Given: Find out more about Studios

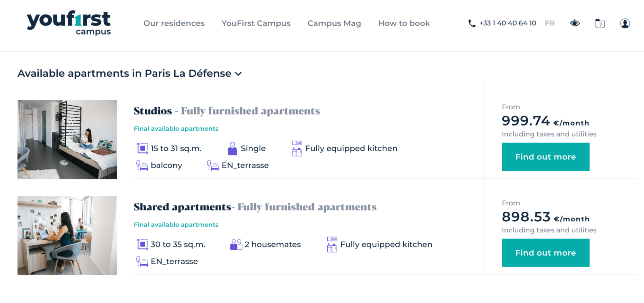Looking at the screenshot, I should (545, 157).
